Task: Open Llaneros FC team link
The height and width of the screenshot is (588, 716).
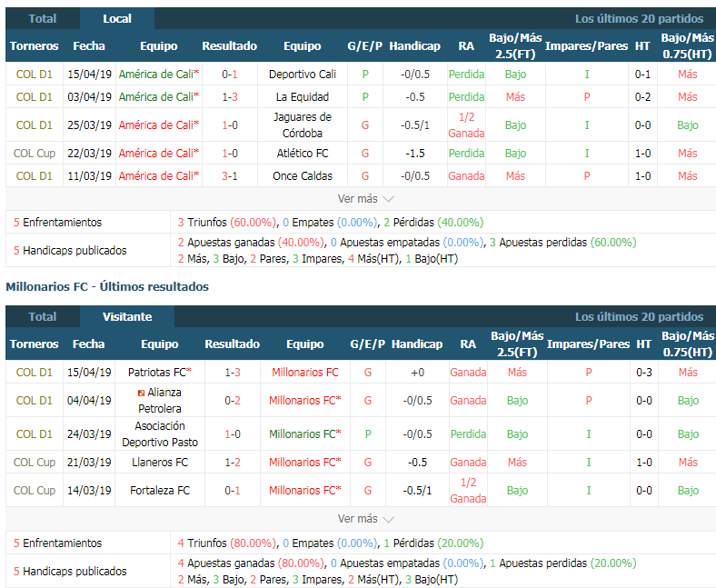Action: [x=159, y=463]
